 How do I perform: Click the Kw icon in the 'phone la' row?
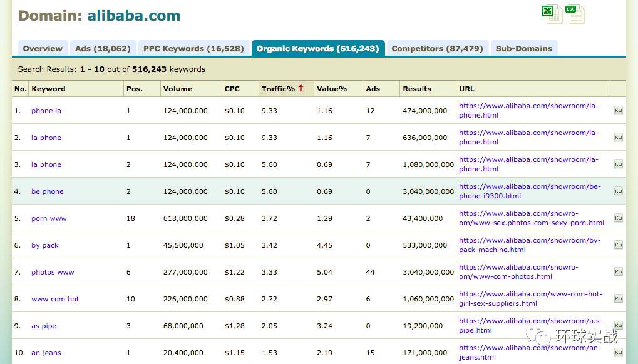click(619, 111)
